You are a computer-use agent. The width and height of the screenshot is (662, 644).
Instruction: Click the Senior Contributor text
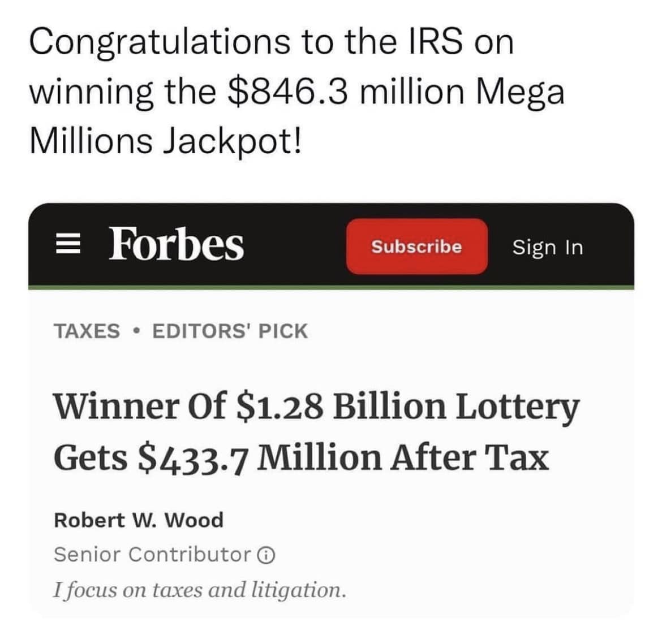tap(153, 555)
